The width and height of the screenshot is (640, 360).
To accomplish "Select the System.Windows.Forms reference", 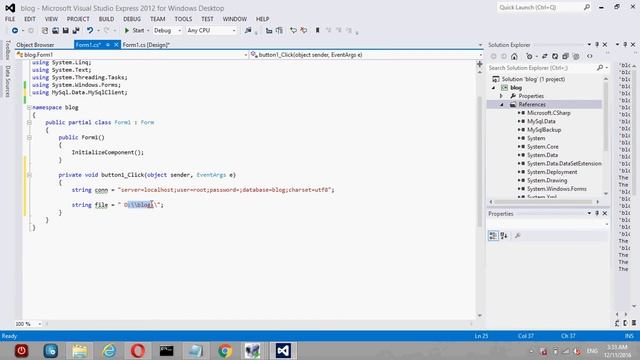I will [556, 189].
